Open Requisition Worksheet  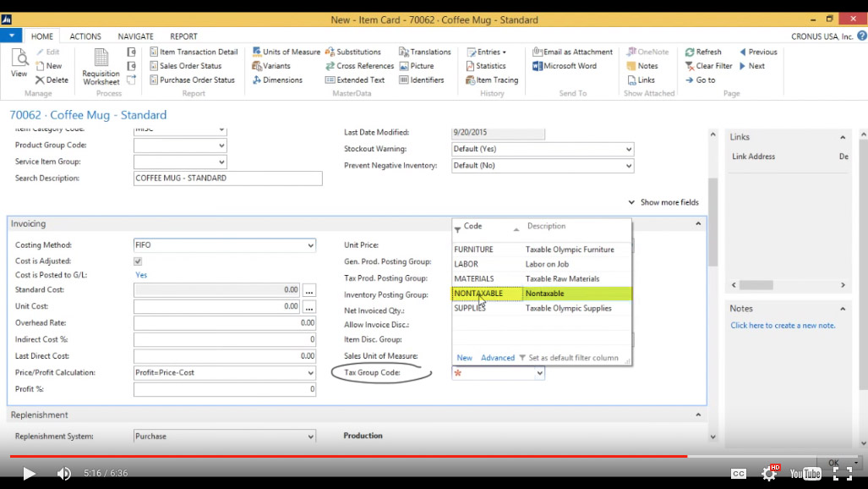pyautogui.click(x=101, y=67)
